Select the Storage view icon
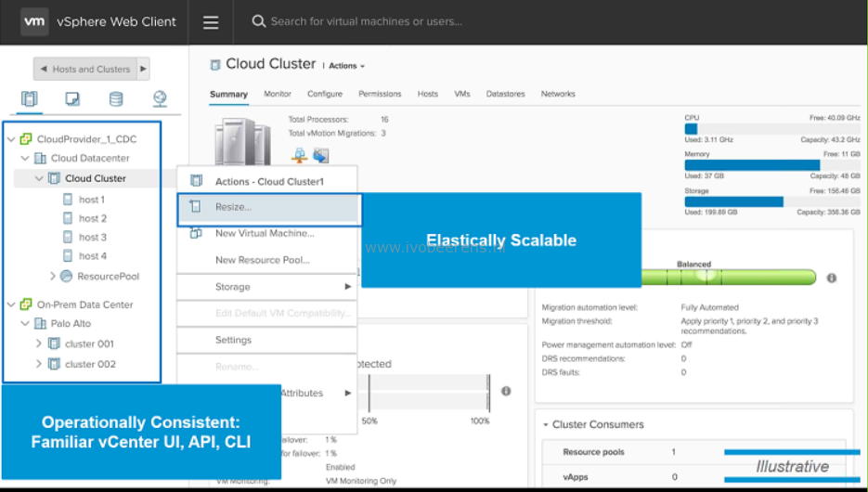Image resolution: width=868 pixels, height=492 pixels. click(x=116, y=99)
